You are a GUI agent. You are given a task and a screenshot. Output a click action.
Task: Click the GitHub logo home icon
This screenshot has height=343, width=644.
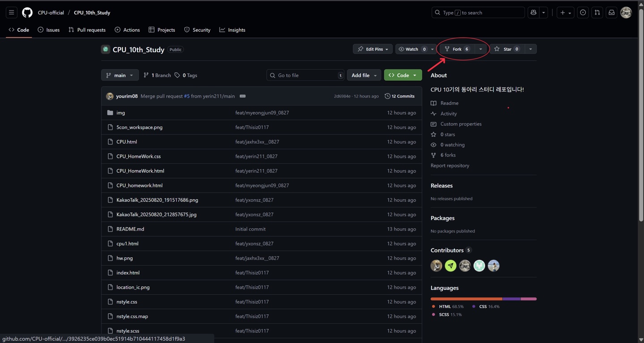pyautogui.click(x=27, y=13)
